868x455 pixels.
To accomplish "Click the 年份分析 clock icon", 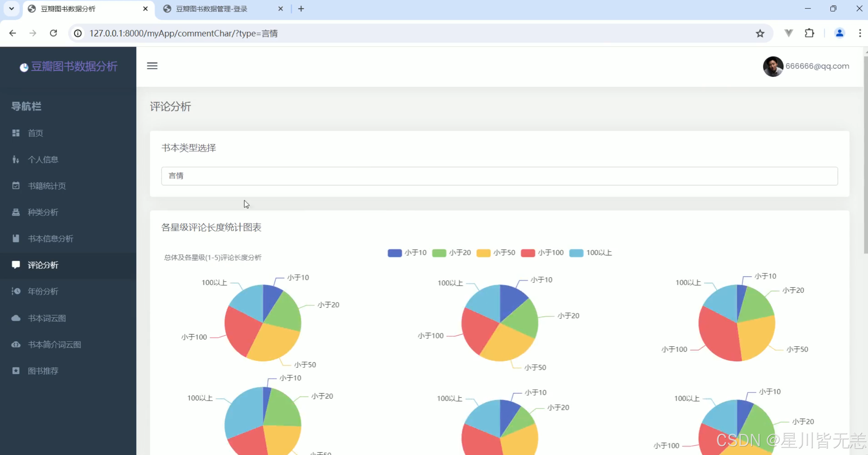I will click(16, 291).
